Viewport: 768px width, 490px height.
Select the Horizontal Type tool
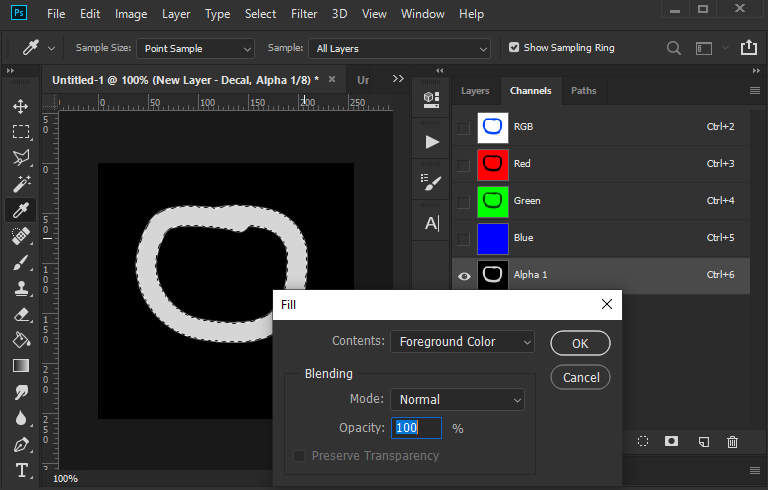coord(21,470)
